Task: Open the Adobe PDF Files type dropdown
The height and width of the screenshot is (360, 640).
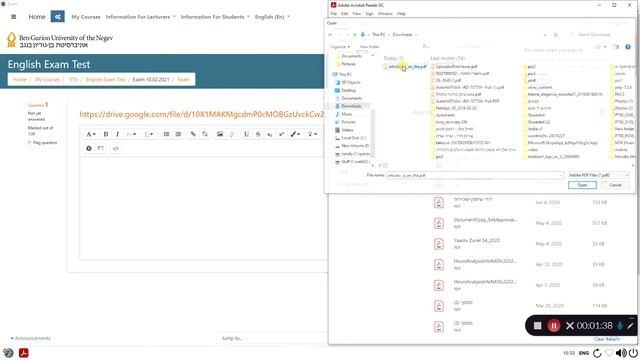Action: 598,175
